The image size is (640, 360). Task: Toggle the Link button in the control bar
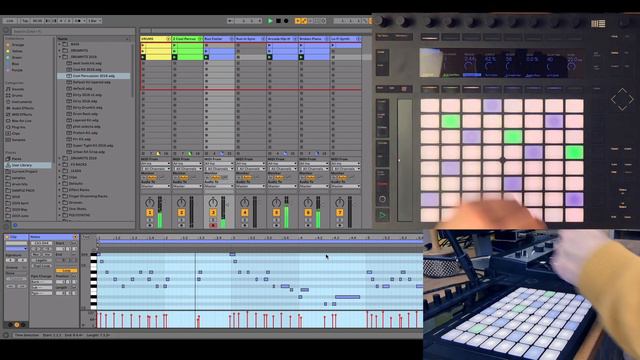tap(10, 20)
